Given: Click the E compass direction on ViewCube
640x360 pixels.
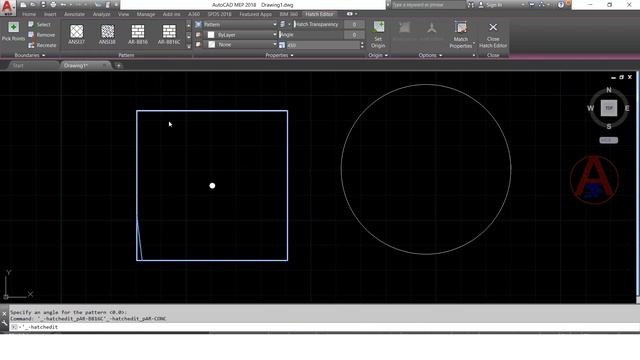Looking at the screenshot, I should tap(627, 108).
